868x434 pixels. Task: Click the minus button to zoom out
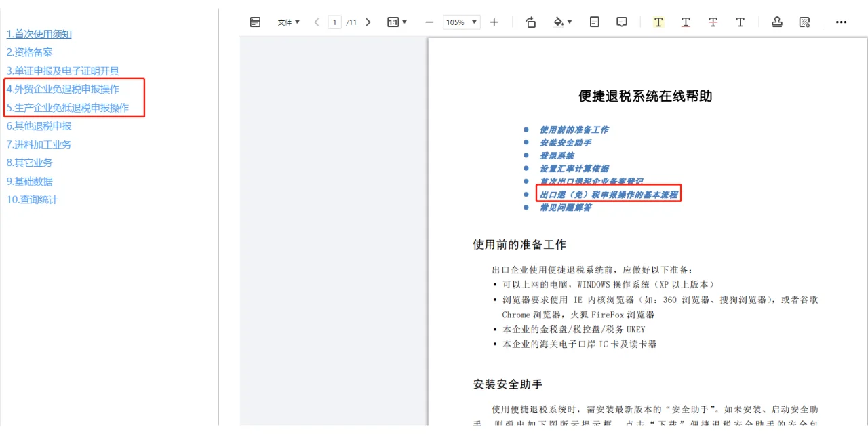tap(429, 22)
